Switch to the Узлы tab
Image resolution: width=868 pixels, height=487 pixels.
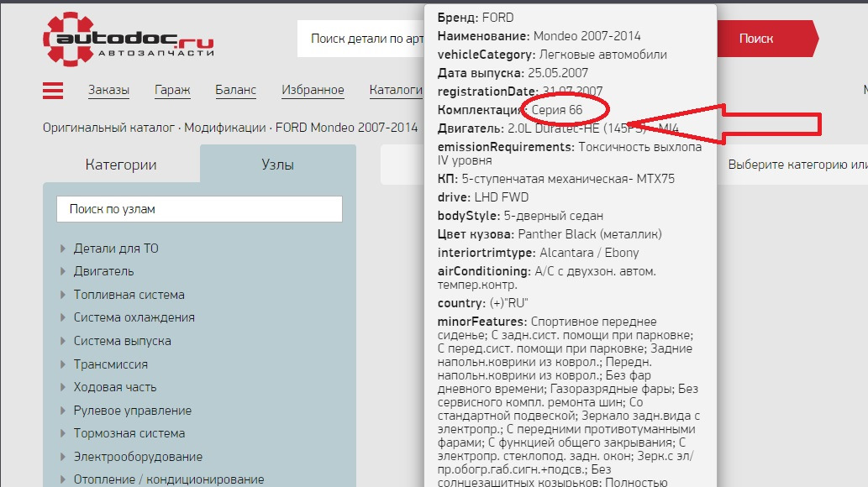[277, 165]
